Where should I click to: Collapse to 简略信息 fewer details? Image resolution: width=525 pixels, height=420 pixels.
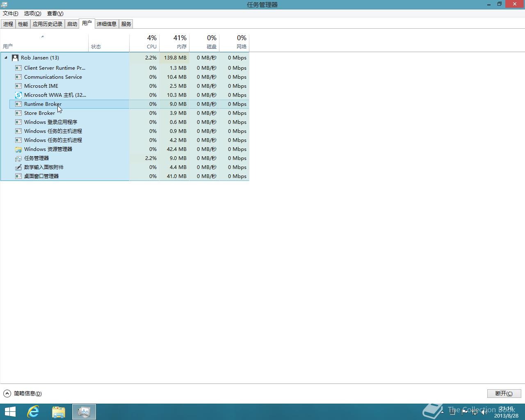(x=23, y=393)
